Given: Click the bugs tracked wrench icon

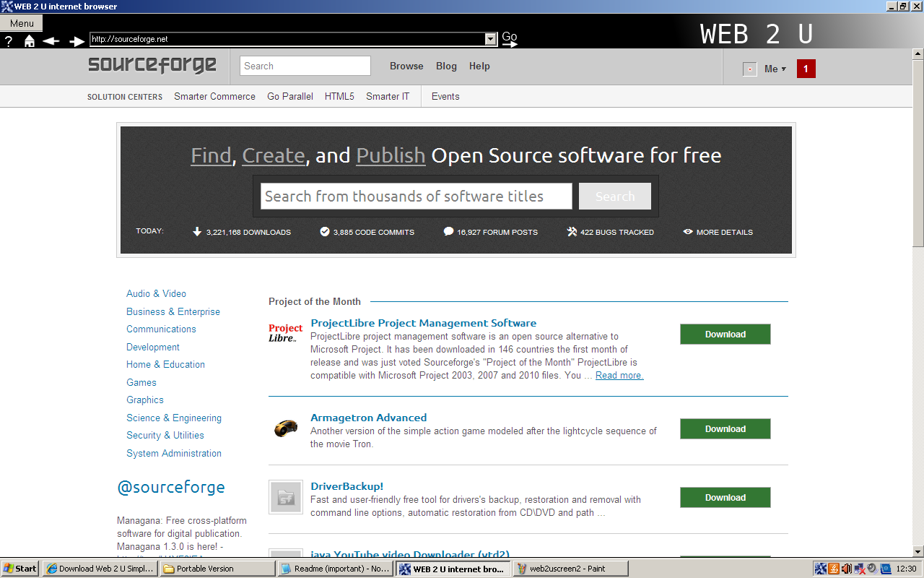Looking at the screenshot, I should [x=571, y=231].
